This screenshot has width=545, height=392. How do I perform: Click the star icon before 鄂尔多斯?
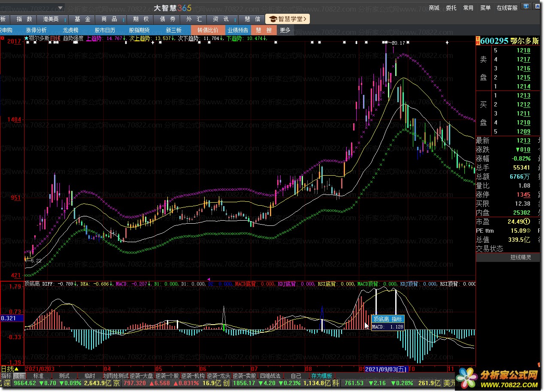pyautogui.click(x=26, y=38)
